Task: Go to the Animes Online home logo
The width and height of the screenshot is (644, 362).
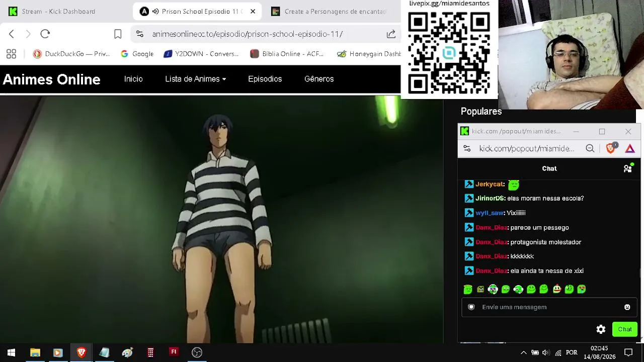Action: tap(52, 79)
